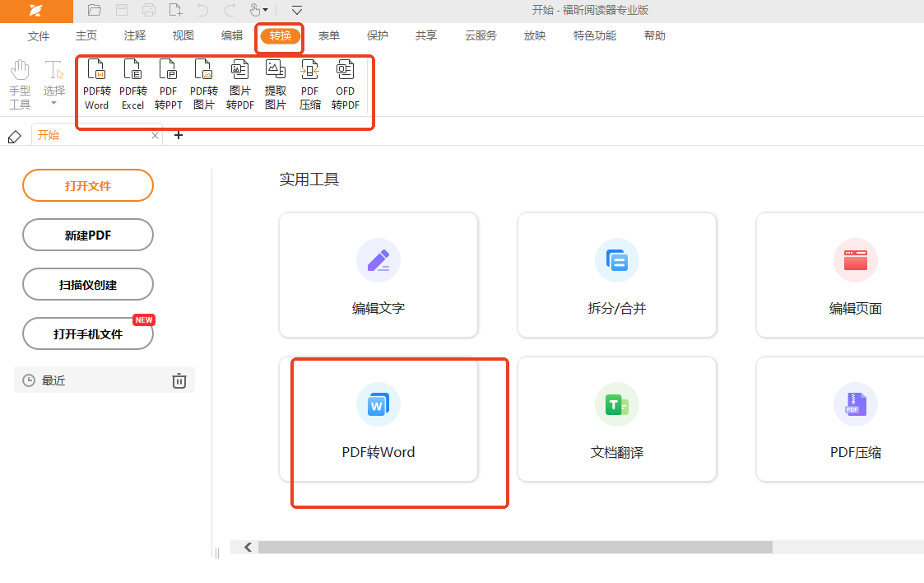Click OFD转PDF in ribbon
Screen dimensions: 924x583
pos(346,85)
